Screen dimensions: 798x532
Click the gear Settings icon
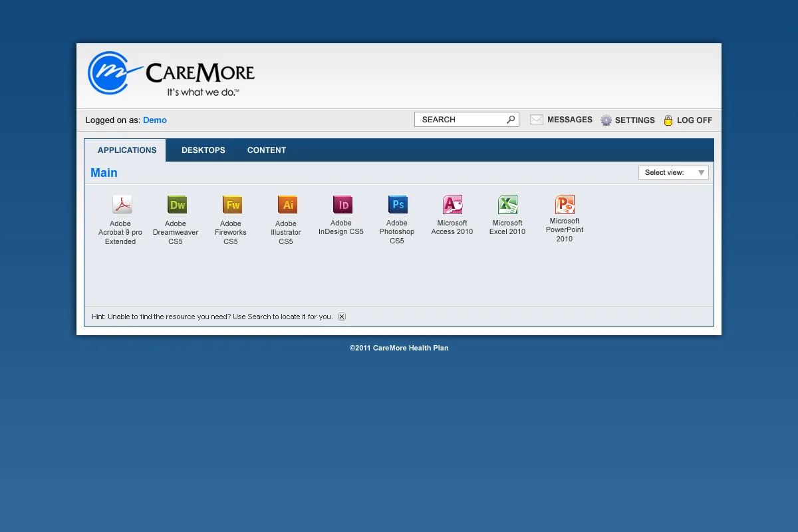(x=606, y=120)
